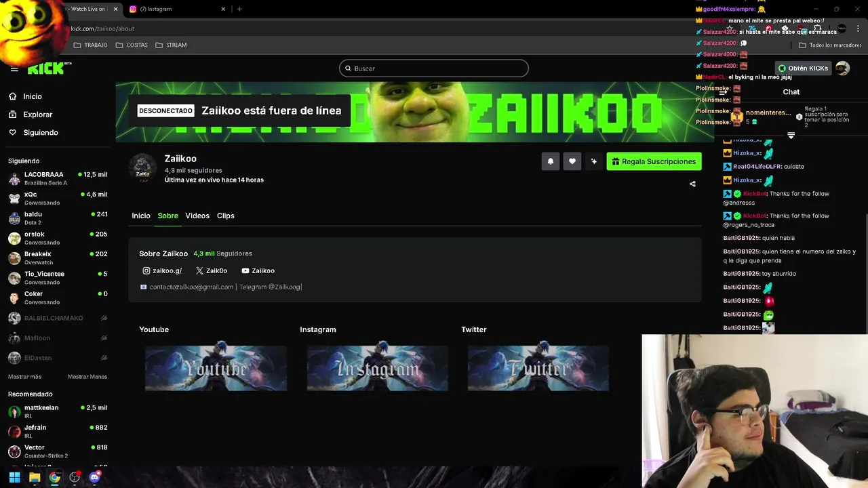
Task: Open offline Mafloon channel
Action: coord(58,338)
